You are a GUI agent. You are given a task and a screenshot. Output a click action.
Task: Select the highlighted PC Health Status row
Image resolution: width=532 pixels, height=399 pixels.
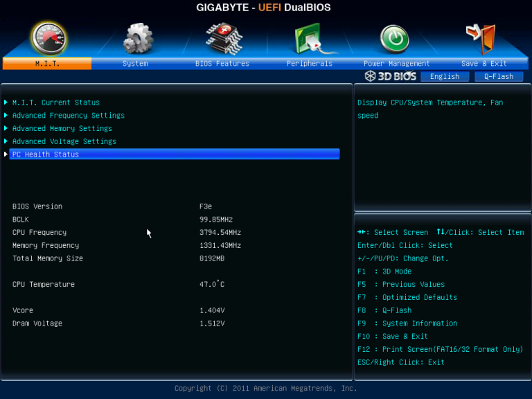pos(175,154)
